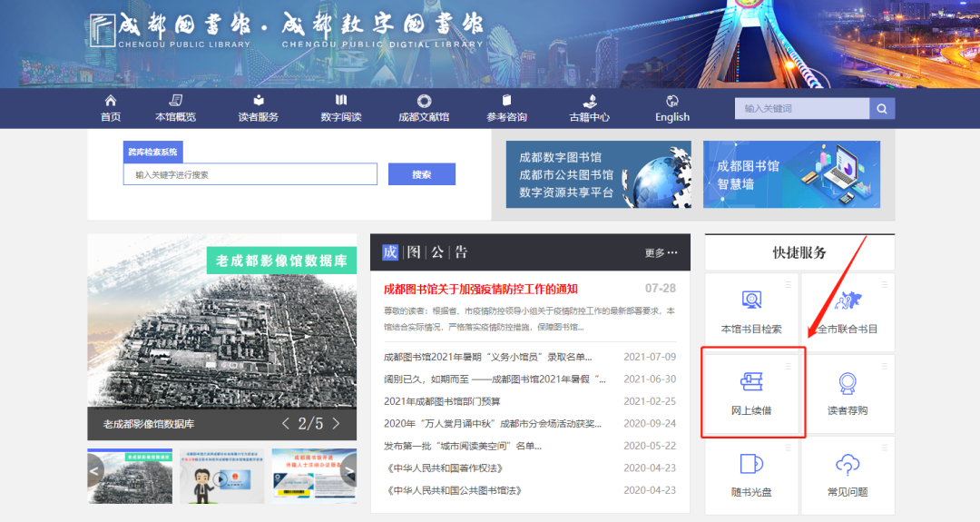
Task: Click the globe icon above English
Action: pos(672,101)
